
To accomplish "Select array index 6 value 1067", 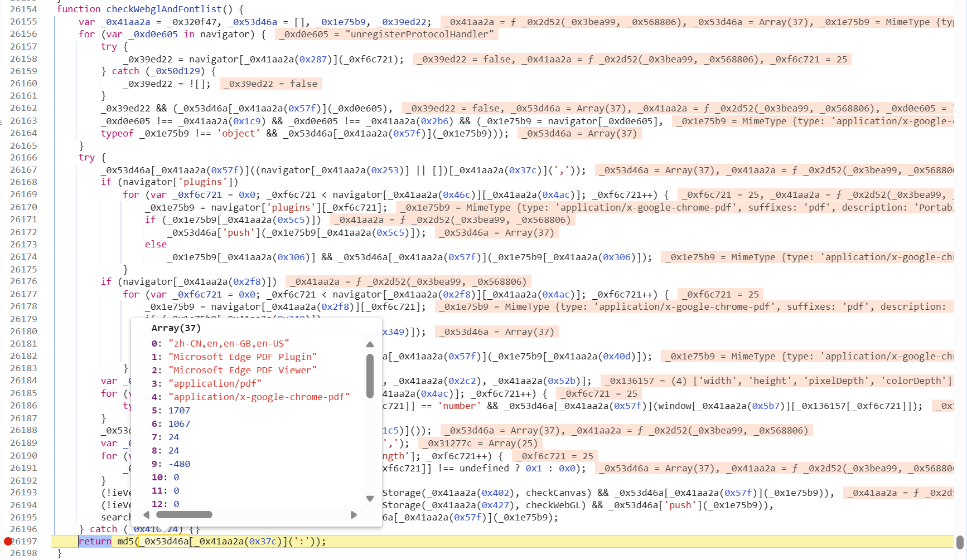I will tap(179, 424).
